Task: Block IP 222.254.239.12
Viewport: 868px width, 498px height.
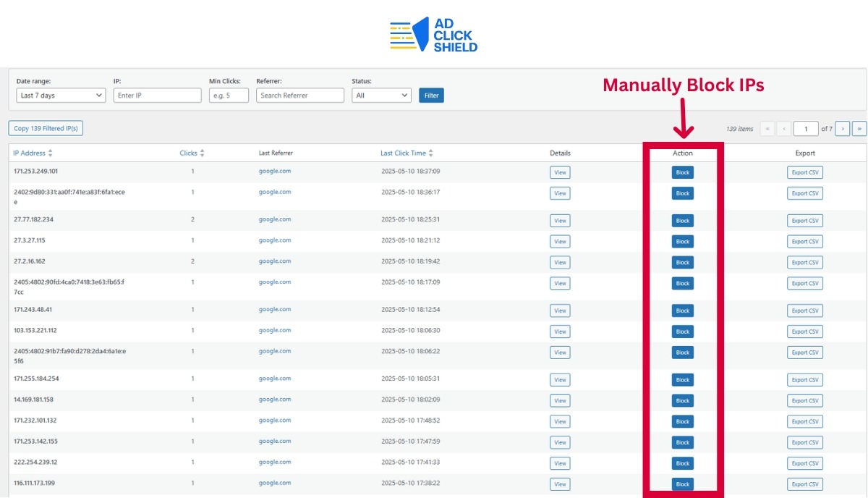Action: [x=682, y=463]
